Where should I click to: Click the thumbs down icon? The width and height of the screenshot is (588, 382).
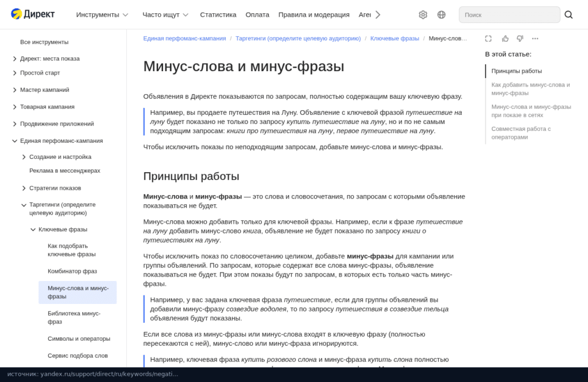(x=520, y=38)
